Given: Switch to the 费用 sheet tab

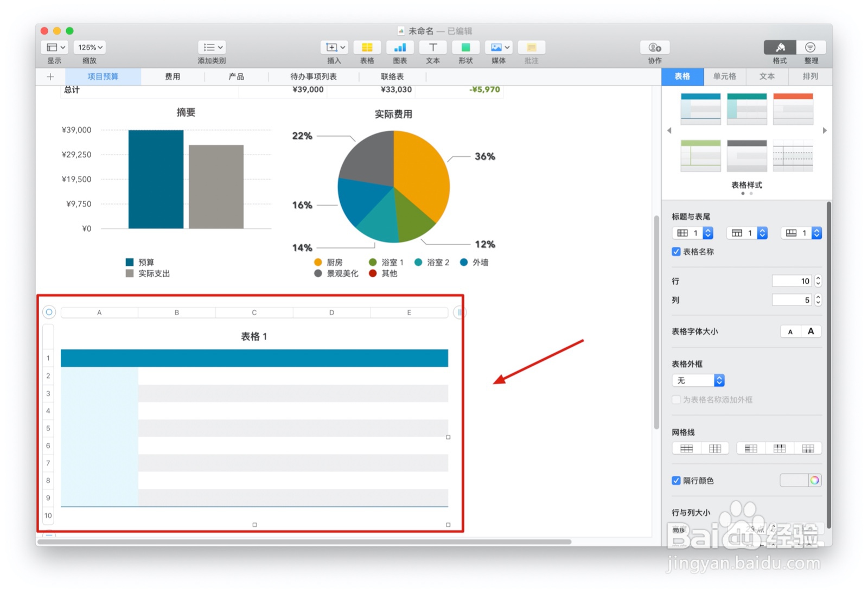Looking at the screenshot, I should (x=173, y=76).
